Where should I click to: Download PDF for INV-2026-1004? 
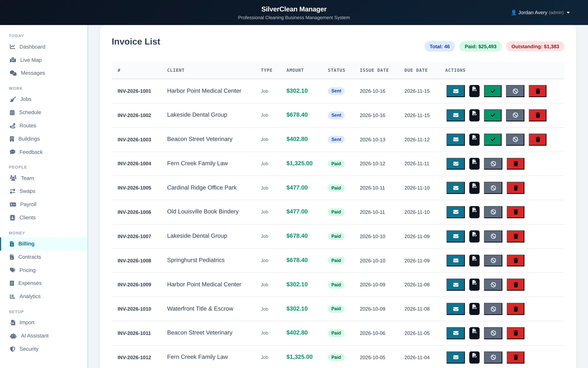(x=474, y=164)
